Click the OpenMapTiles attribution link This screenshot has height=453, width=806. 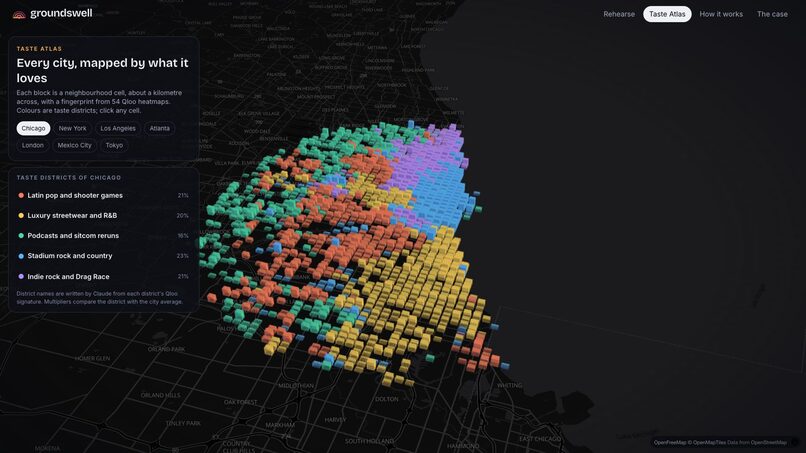[709, 442]
